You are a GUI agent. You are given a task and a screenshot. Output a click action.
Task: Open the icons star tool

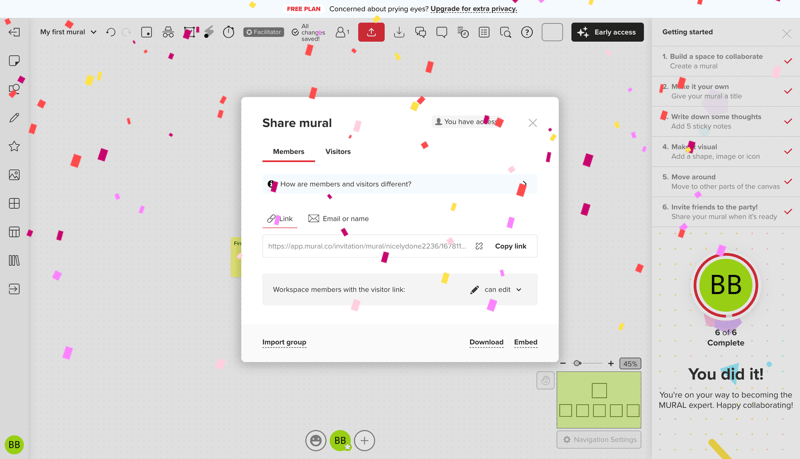point(14,146)
